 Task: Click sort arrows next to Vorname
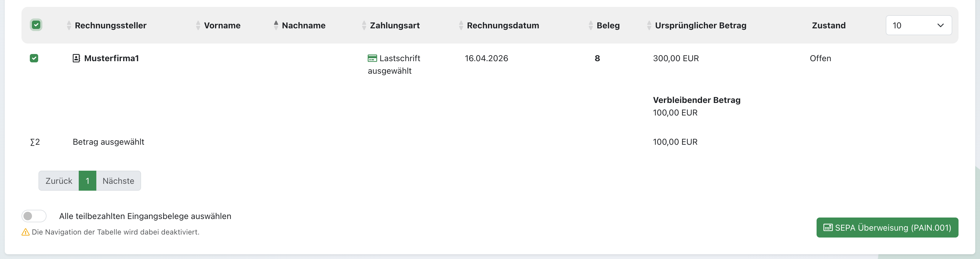coord(198,26)
